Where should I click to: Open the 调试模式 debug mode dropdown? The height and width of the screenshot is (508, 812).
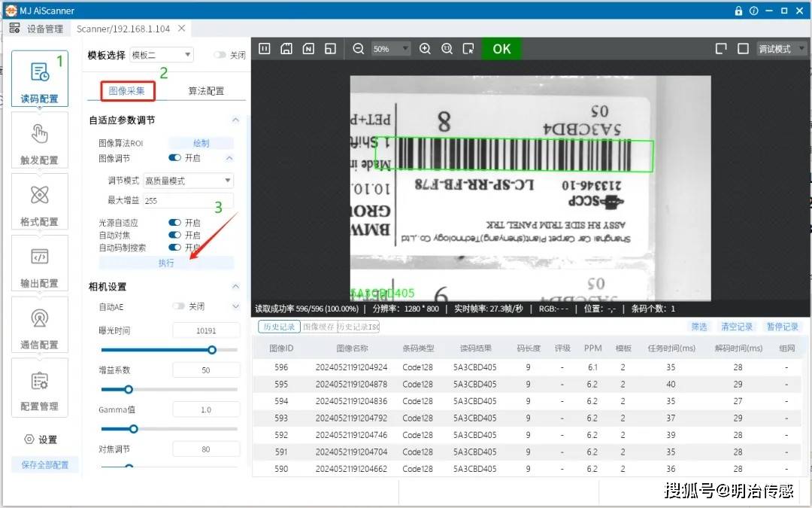click(x=781, y=49)
